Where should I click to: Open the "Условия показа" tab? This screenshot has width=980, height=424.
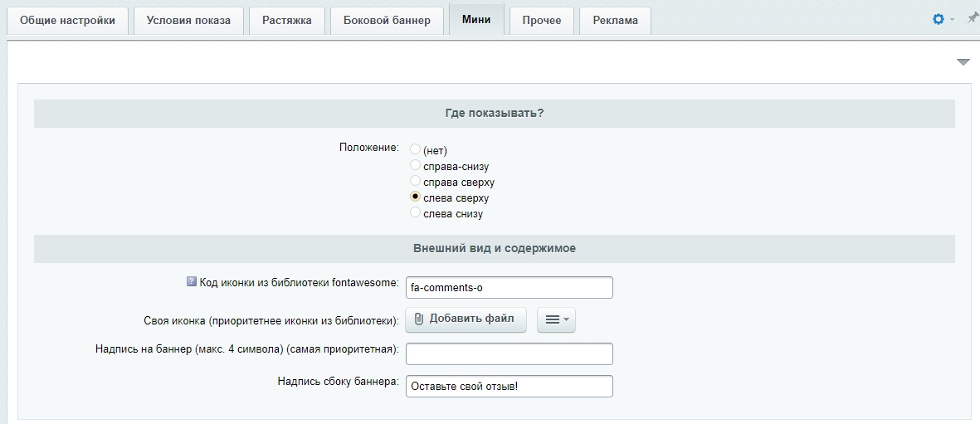[188, 21]
